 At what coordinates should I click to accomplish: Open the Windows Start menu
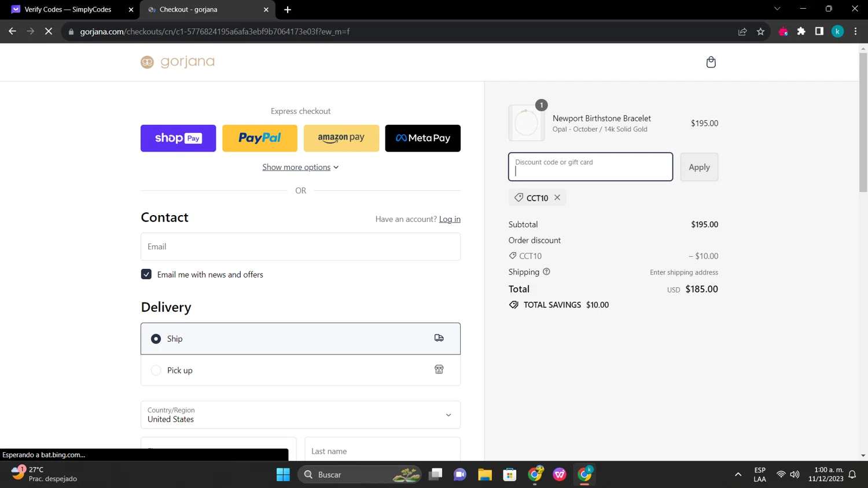[x=283, y=474]
